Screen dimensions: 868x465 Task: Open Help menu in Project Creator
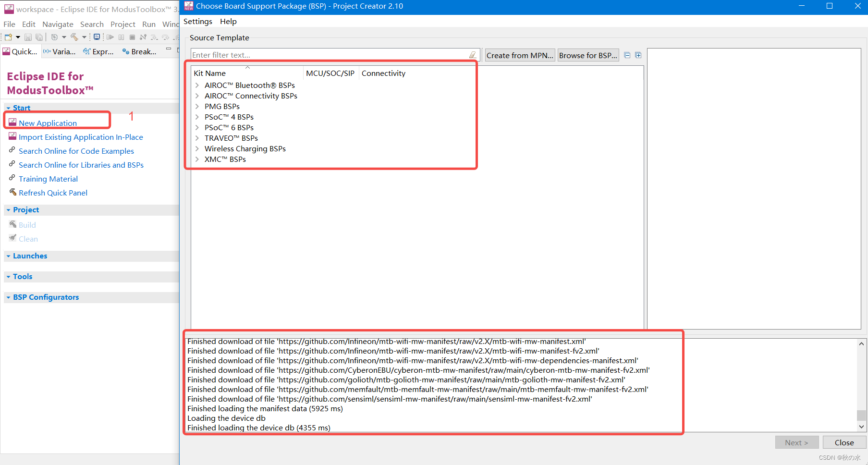point(228,21)
